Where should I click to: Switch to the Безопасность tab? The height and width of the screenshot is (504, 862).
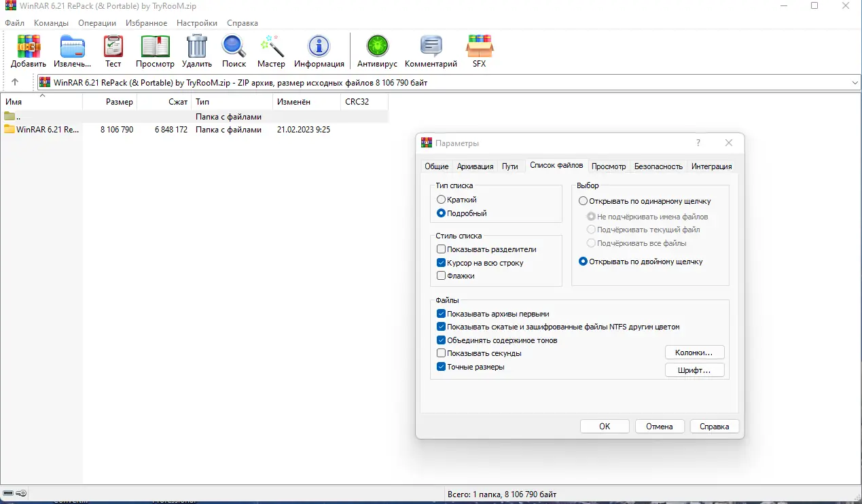658,166
